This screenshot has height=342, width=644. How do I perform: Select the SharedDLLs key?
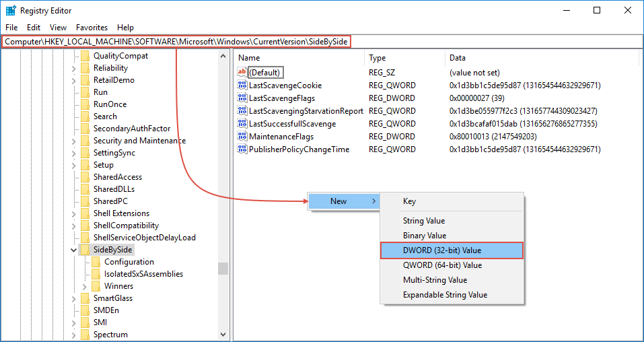tap(114, 189)
